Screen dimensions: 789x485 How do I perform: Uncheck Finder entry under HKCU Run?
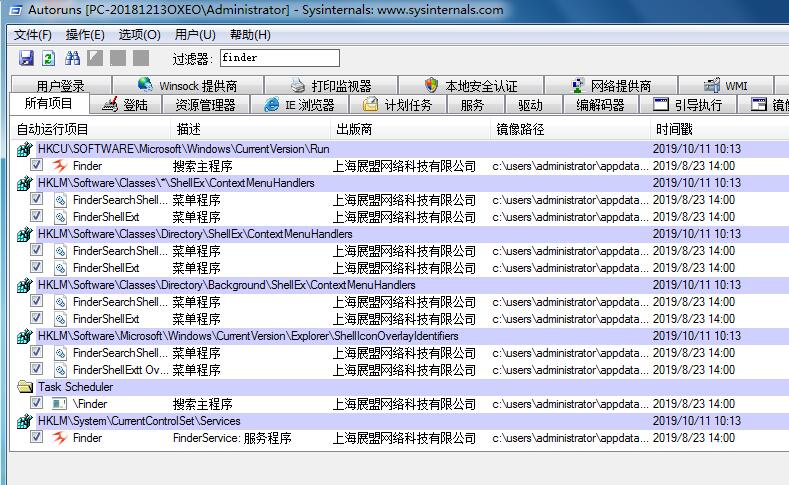coord(36,165)
